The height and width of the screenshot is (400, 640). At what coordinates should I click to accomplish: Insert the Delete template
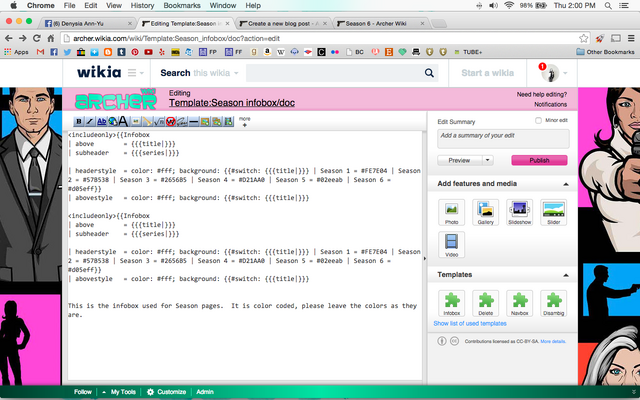485,303
